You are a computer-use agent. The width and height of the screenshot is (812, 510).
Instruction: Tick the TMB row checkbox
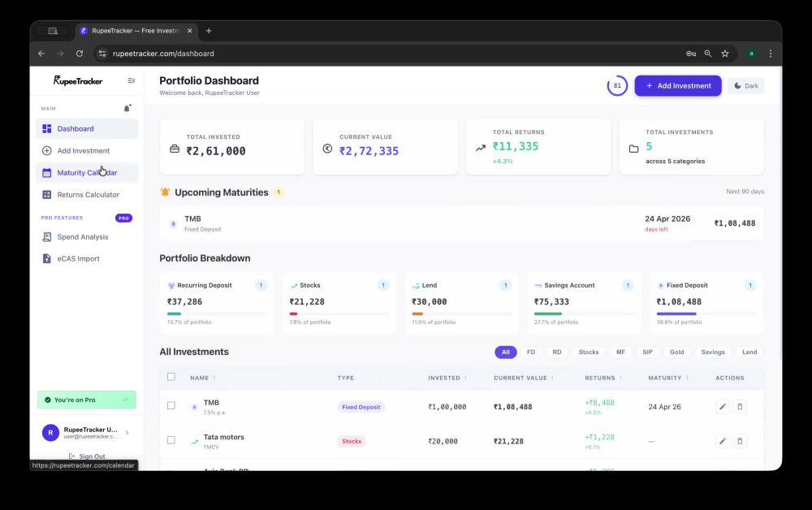171,405
